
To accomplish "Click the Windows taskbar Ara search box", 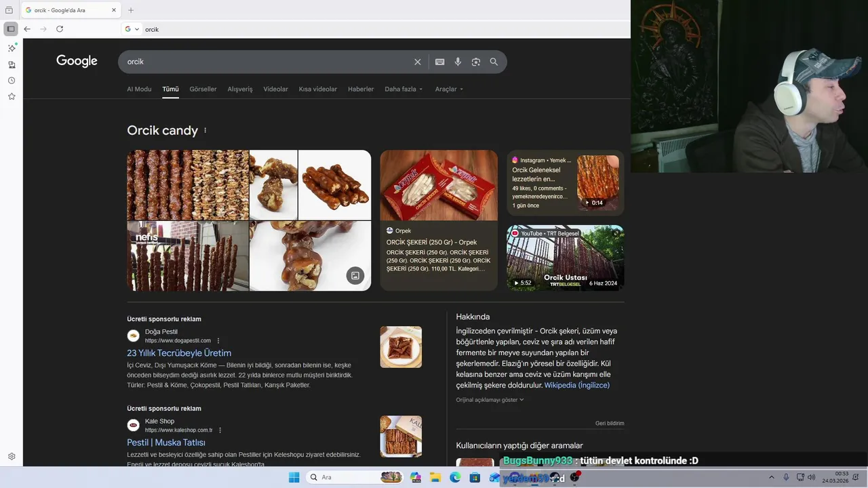I will [x=354, y=477].
